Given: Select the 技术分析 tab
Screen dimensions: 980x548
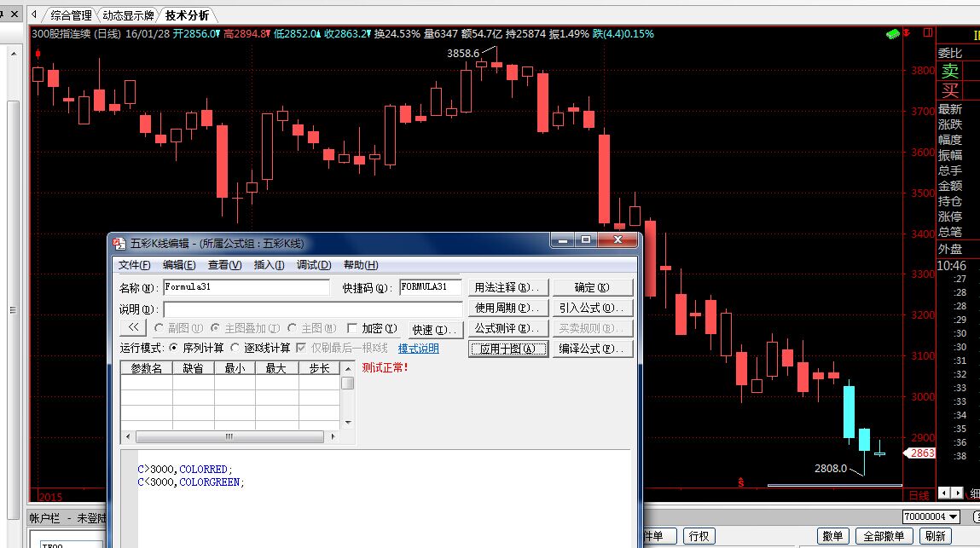Looking at the screenshot, I should [187, 15].
